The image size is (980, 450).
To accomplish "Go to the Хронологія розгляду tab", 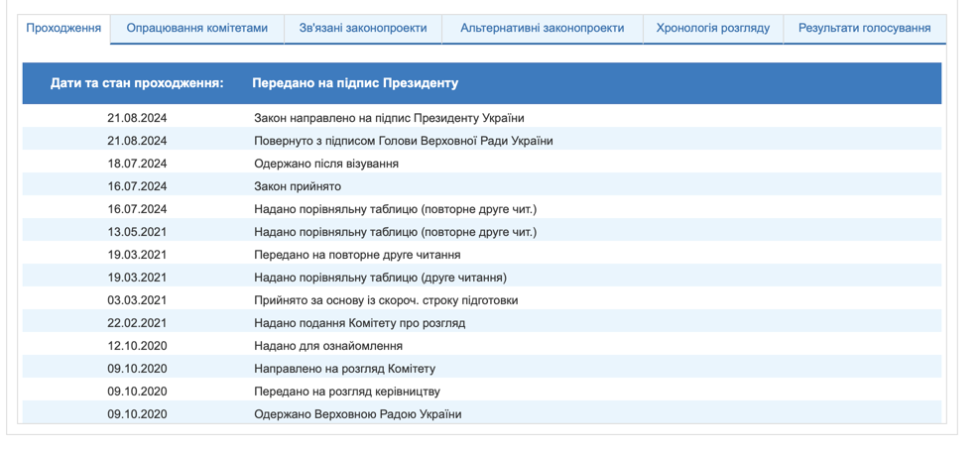I will pyautogui.click(x=712, y=28).
